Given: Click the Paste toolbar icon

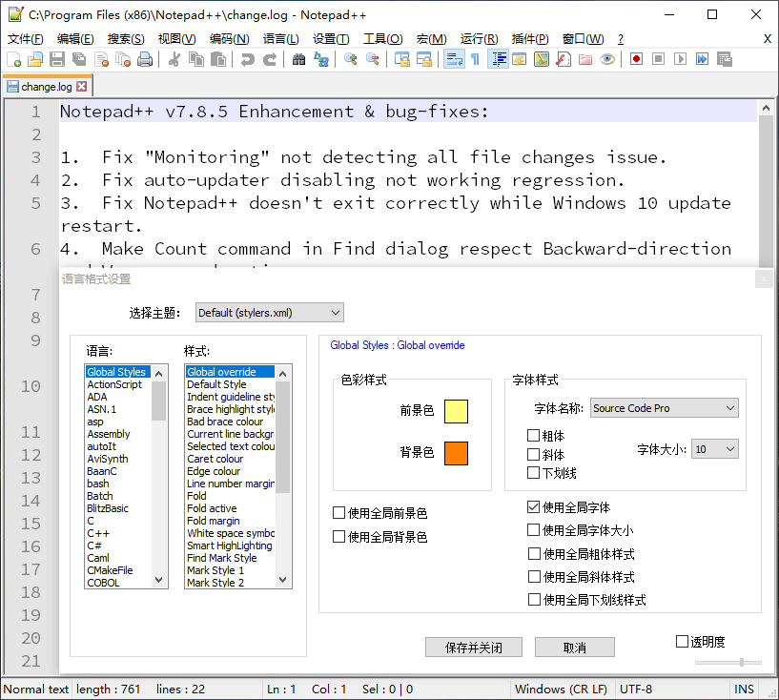Looking at the screenshot, I should pyautogui.click(x=218, y=60).
